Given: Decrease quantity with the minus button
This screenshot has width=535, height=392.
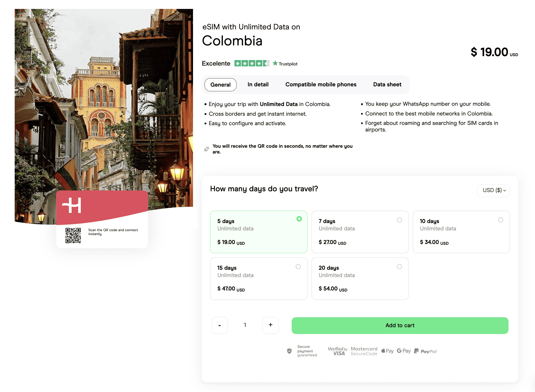Looking at the screenshot, I should (220, 325).
